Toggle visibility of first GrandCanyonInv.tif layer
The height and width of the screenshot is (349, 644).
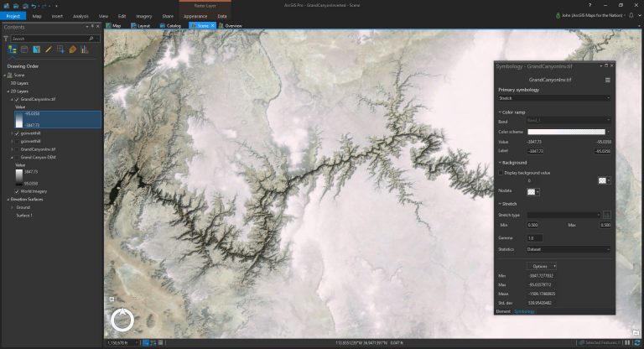17,100
